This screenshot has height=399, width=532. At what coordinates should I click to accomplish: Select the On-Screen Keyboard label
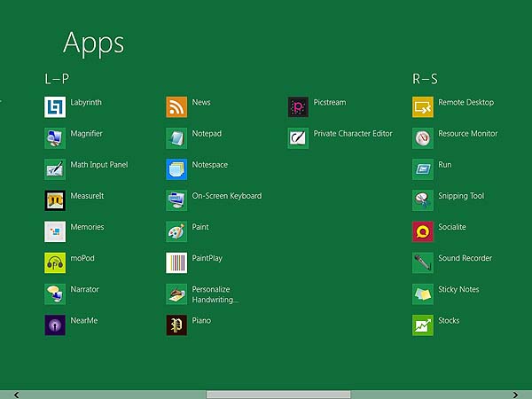[226, 196]
